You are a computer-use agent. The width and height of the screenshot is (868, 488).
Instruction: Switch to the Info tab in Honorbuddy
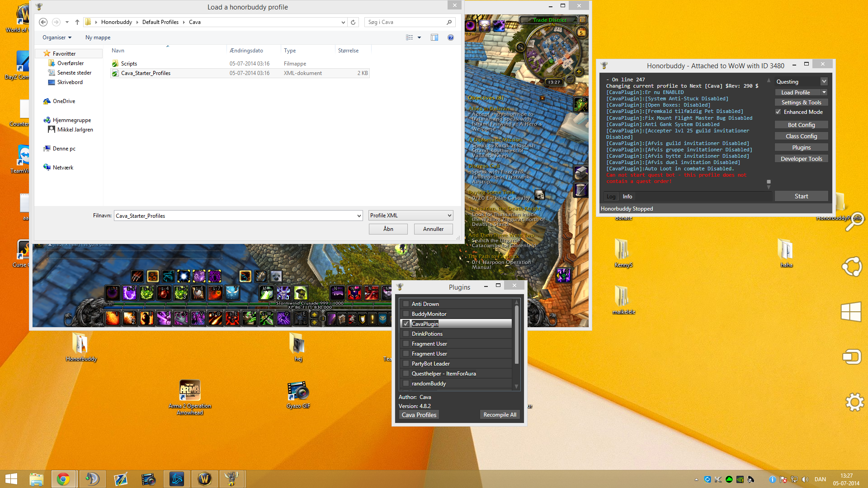pos(627,197)
